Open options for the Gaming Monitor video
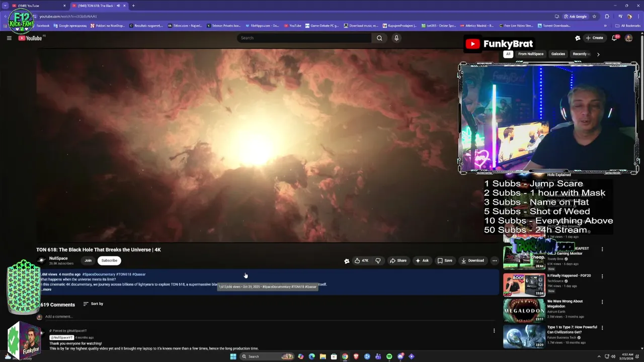Image resolution: width=644 pixels, height=362 pixels. click(x=602, y=249)
